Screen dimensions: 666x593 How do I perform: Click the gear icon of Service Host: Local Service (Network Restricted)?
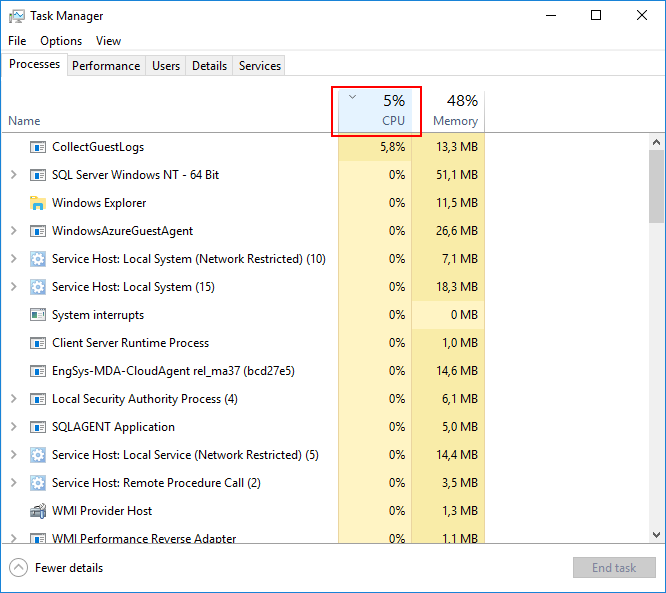pyautogui.click(x=38, y=455)
